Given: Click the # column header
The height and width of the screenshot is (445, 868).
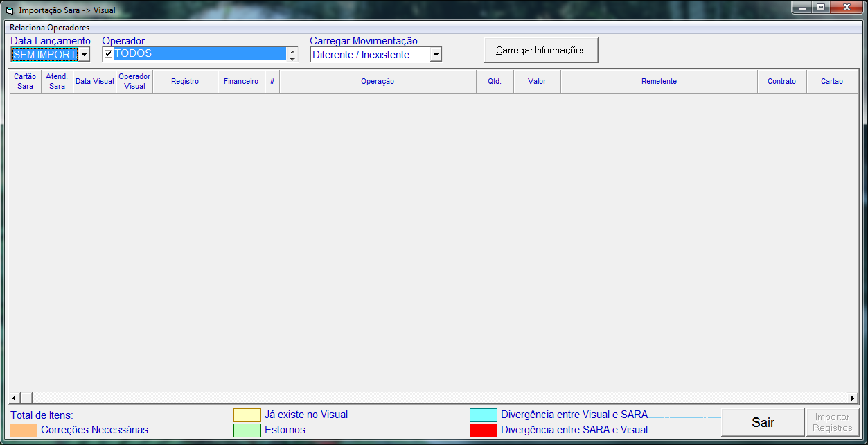Looking at the screenshot, I should [272, 81].
